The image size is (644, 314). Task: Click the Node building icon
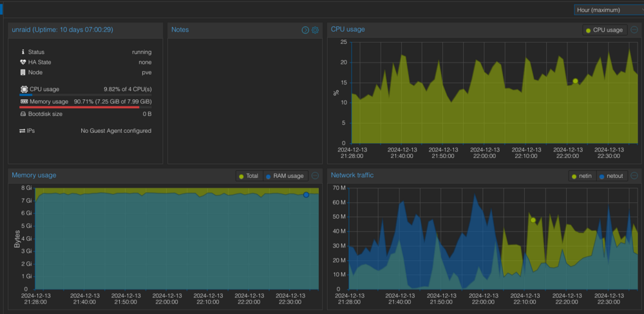pos(23,72)
